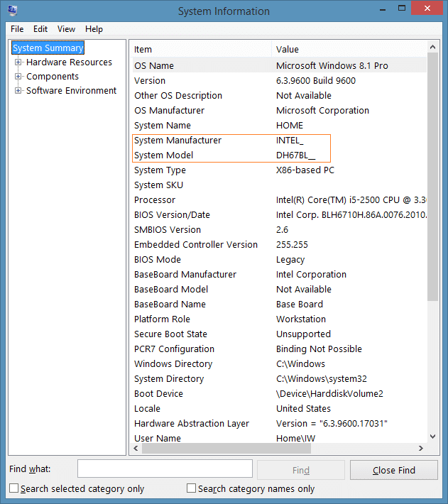
Task: Select the BaseBoard Manufacturer row
Action: click(x=279, y=275)
